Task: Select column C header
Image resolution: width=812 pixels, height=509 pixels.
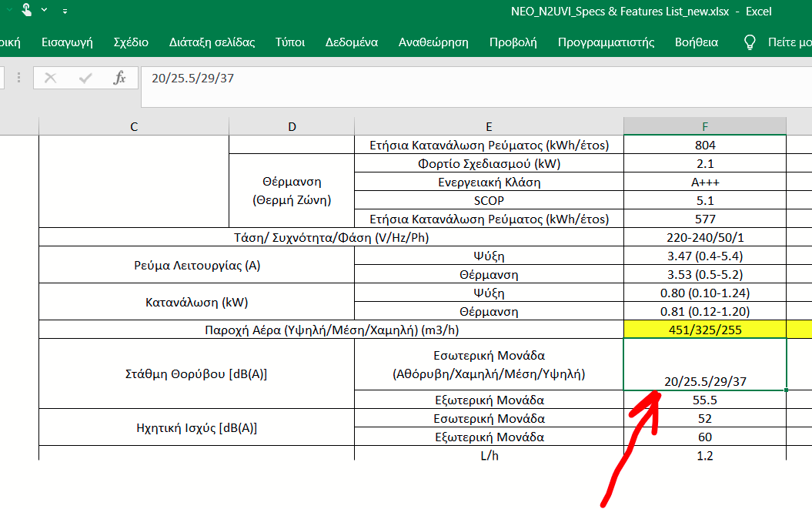Action: pyautogui.click(x=134, y=126)
